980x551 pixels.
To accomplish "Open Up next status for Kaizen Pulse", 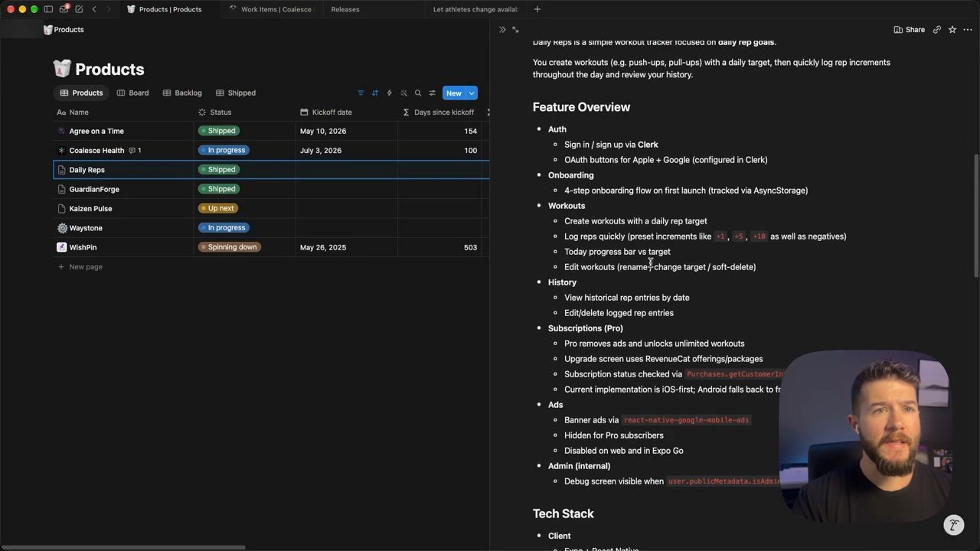I will pyautogui.click(x=218, y=208).
